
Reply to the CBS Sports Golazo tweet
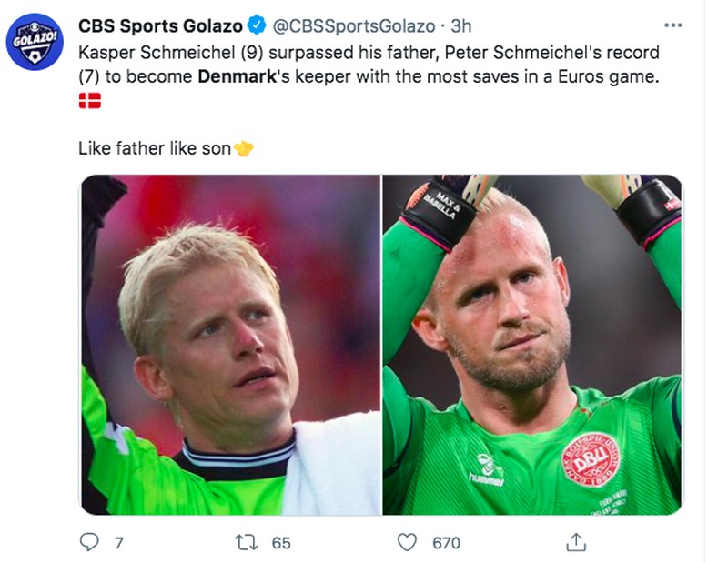click(x=87, y=539)
